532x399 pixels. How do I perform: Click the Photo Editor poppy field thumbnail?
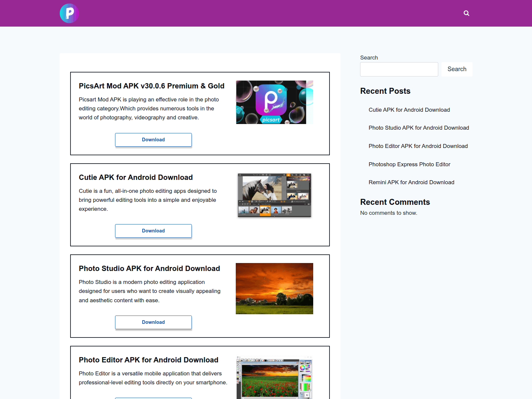pyautogui.click(x=274, y=378)
